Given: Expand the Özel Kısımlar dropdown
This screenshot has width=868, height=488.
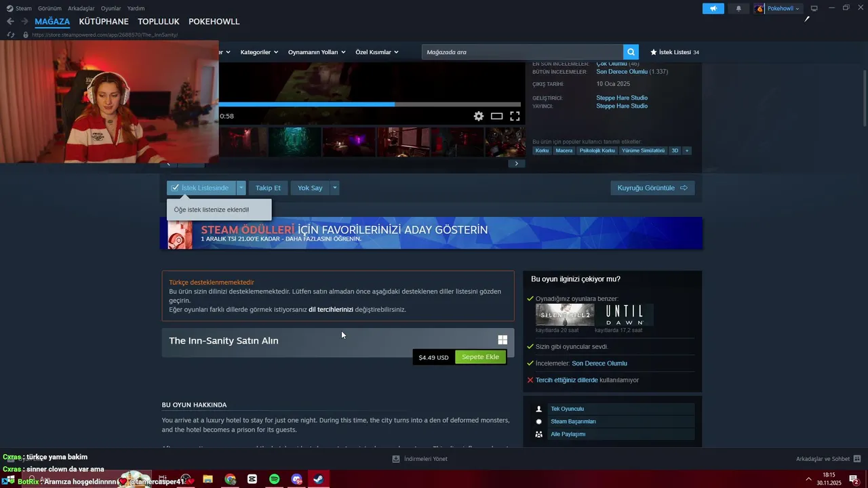Looking at the screenshot, I should coord(376,52).
